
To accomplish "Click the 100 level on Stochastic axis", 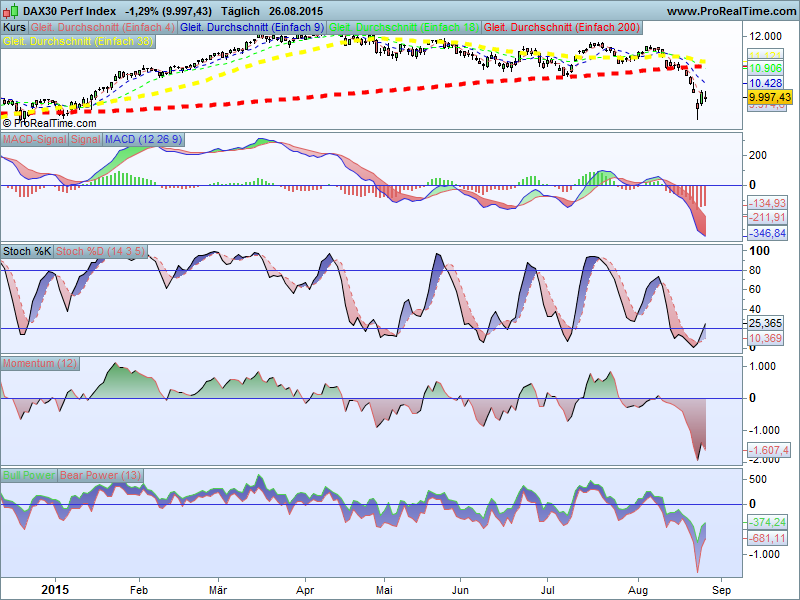I will pyautogui.click(x=759, y=251).
